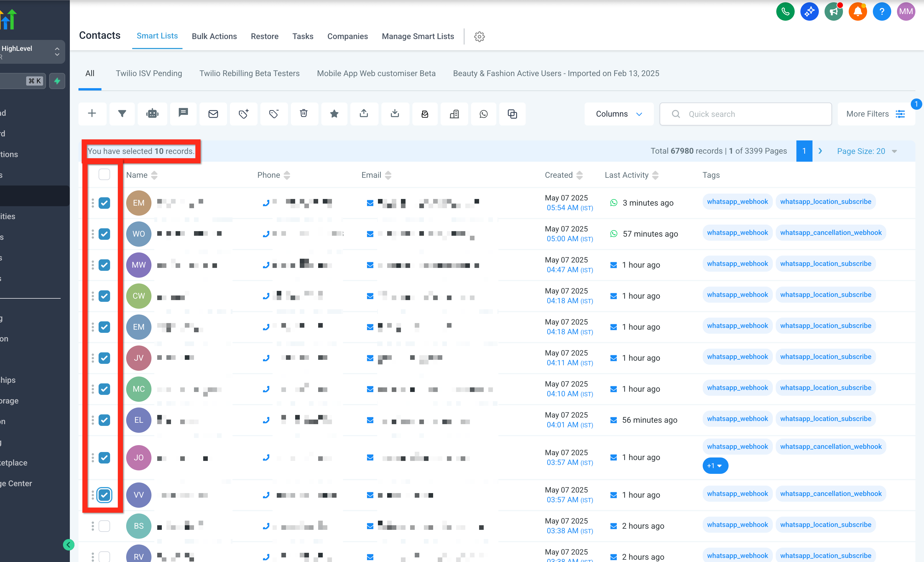Open the Tasks tab
The image size is (924, 562).
coord(303,36)
